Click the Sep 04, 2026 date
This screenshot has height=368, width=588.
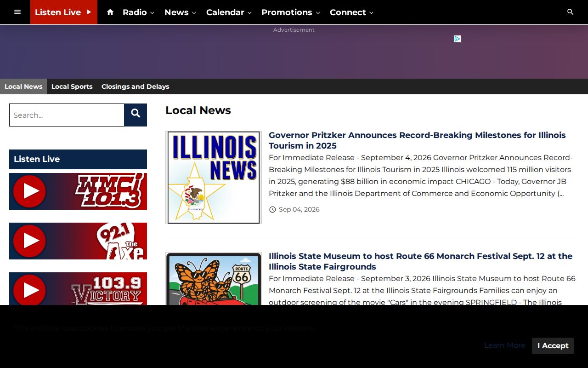[x=299, y=209]
